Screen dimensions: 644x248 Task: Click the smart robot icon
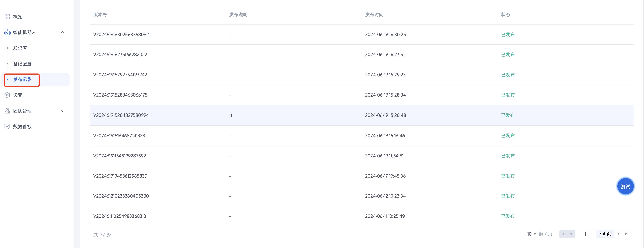click(7, 32)
